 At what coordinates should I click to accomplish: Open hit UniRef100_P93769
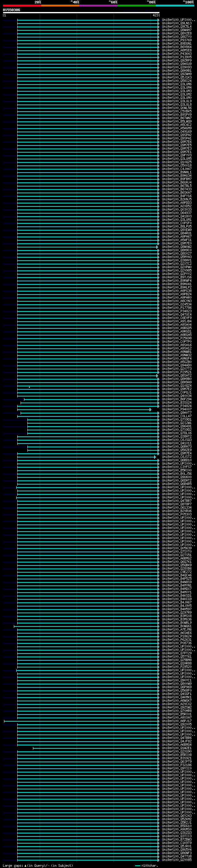176,40
